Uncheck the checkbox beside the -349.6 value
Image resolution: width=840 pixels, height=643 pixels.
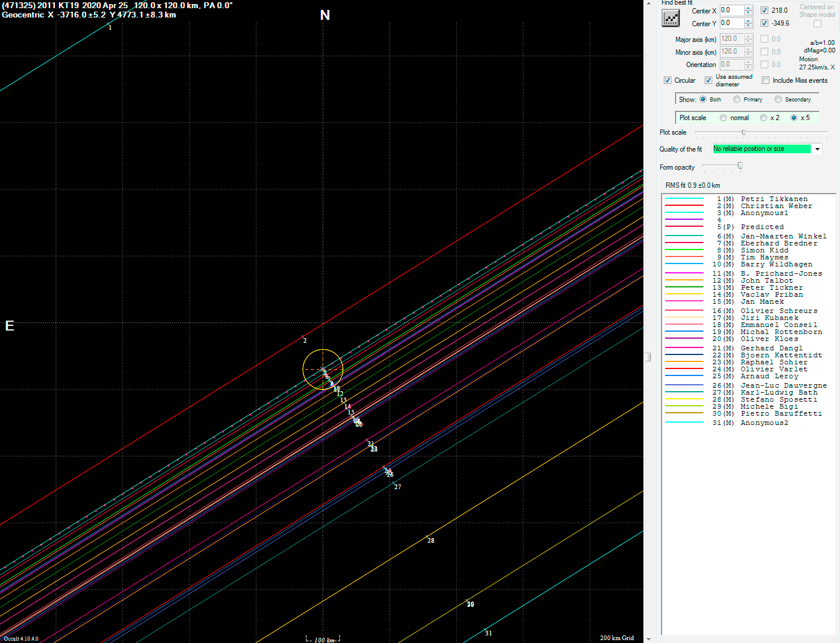765,23
